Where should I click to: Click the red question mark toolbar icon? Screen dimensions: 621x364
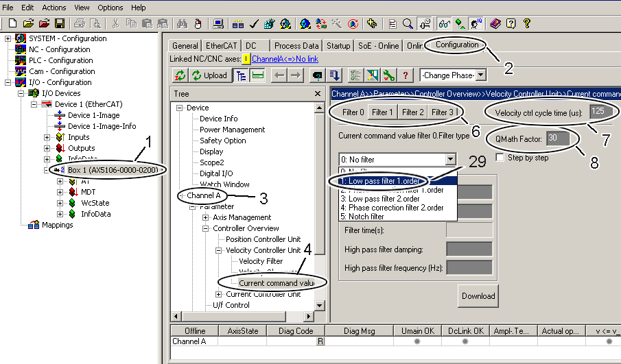[x=405, y=75]
